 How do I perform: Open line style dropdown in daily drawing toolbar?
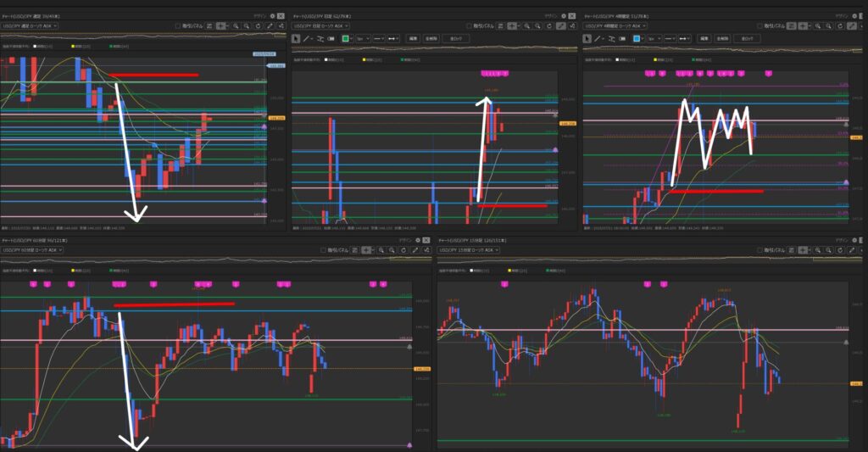(x=379, y=38)
